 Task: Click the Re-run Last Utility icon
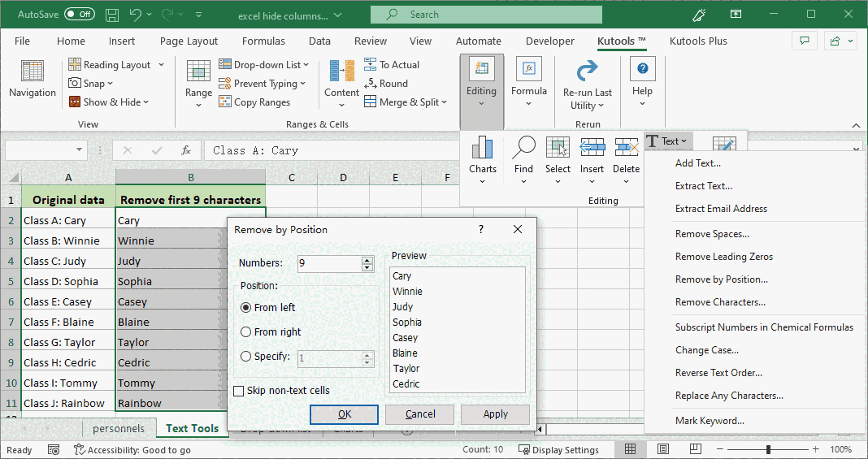588,71
